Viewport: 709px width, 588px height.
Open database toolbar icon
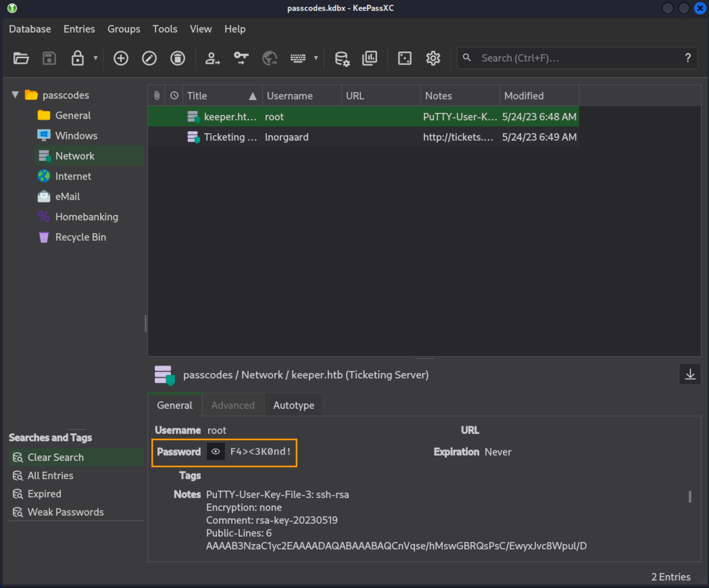coord(21,58)
